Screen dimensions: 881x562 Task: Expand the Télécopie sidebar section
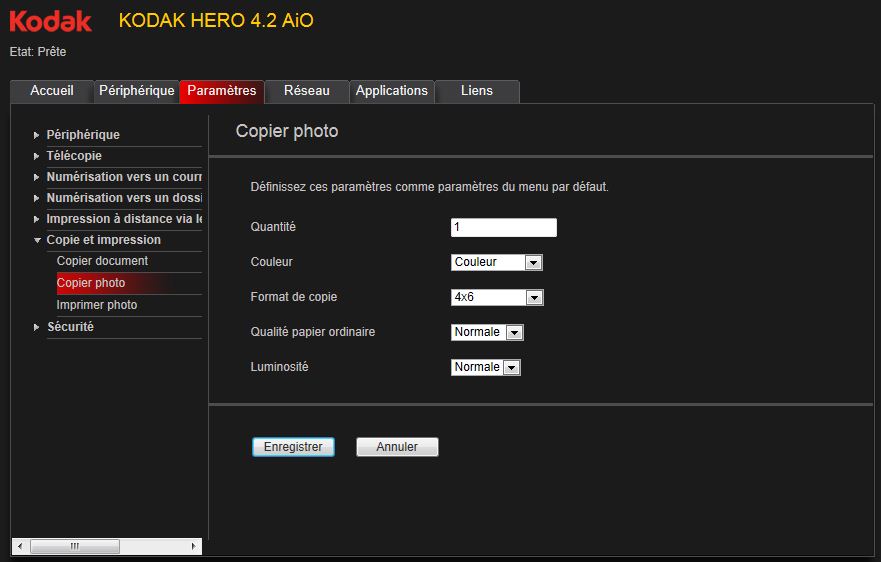click(x=37, y=156)
